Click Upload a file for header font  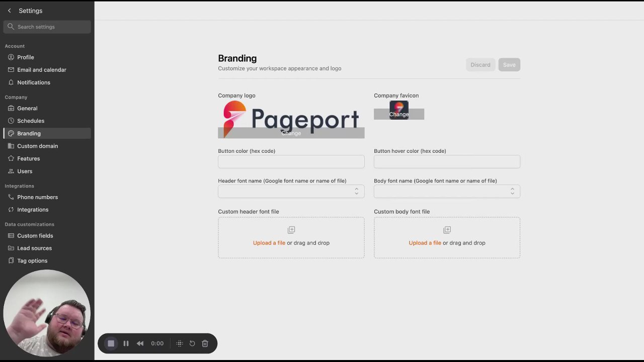tap(269, 243)
